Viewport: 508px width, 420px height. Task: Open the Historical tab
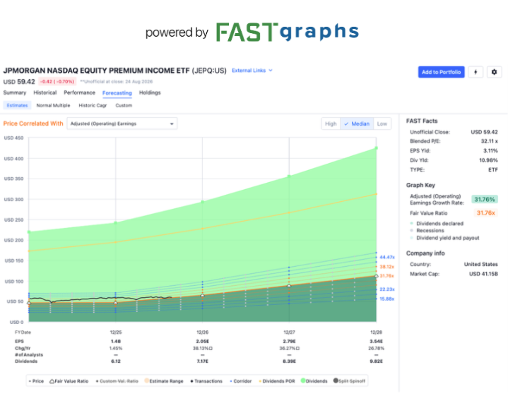tap(45, 92)
